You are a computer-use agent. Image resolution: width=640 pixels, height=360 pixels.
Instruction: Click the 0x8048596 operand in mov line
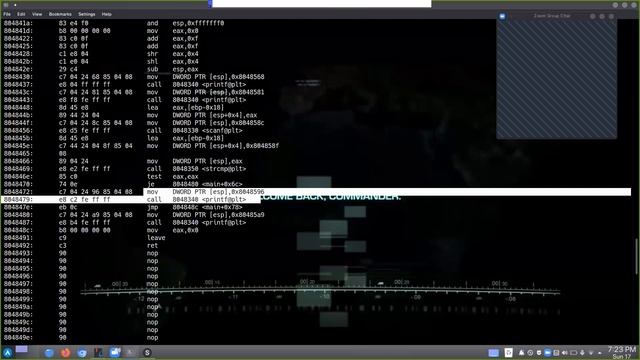point(247,192)
